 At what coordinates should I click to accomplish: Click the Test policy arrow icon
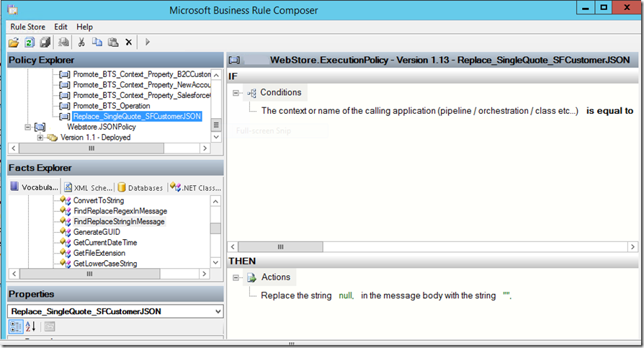(148, 42)
